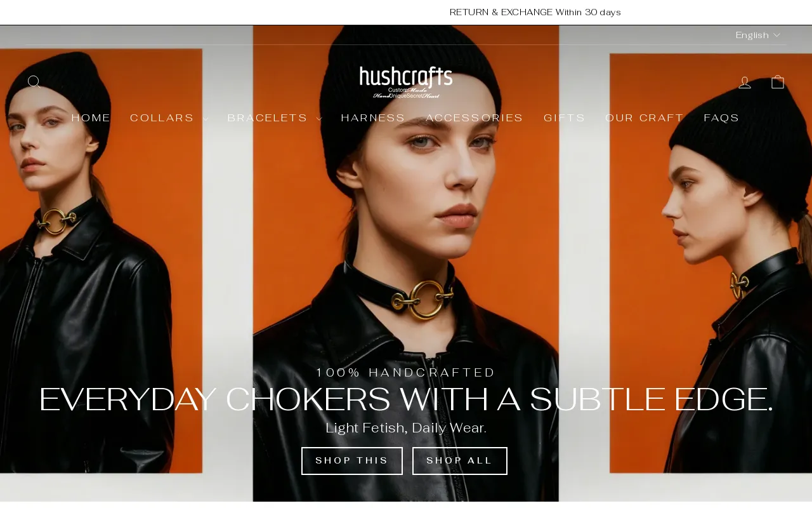Open the account login icon
The height and width of the screenshot is (508, 812).
coord(745,83)
